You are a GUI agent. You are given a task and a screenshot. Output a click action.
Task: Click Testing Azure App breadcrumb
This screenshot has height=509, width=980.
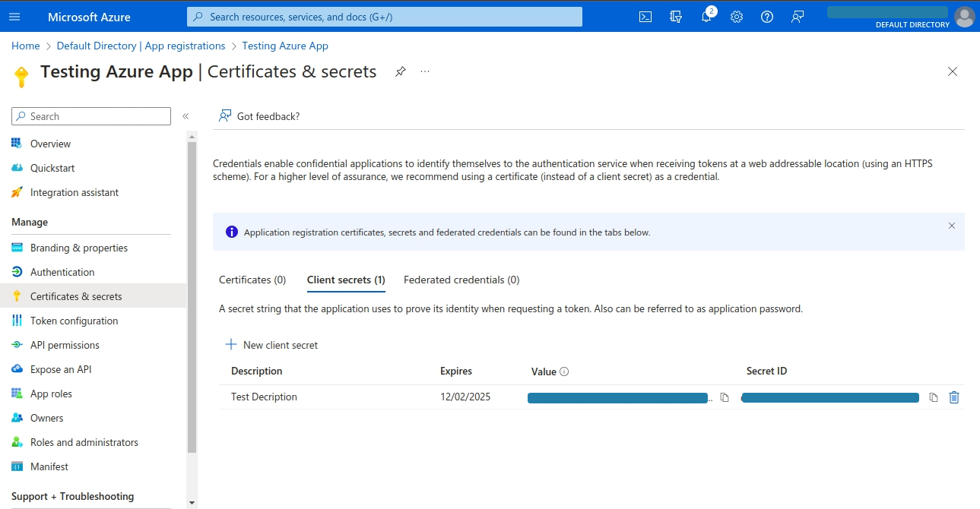[285, 46]
